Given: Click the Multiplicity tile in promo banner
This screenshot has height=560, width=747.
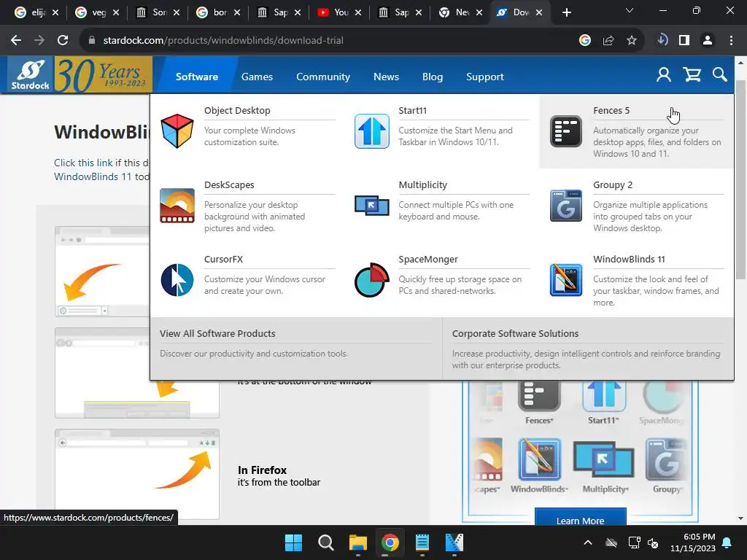Looking at the screenshot, I should point(605,466).
